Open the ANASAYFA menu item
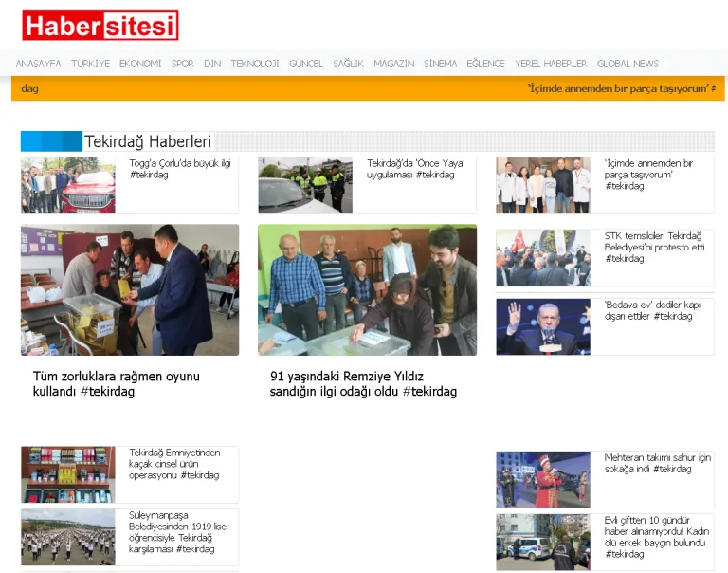728x573 pixels. (x=39, y=64)
